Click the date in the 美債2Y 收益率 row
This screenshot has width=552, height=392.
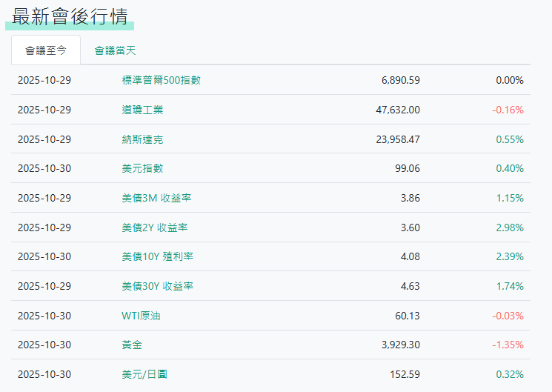[44, 227]
